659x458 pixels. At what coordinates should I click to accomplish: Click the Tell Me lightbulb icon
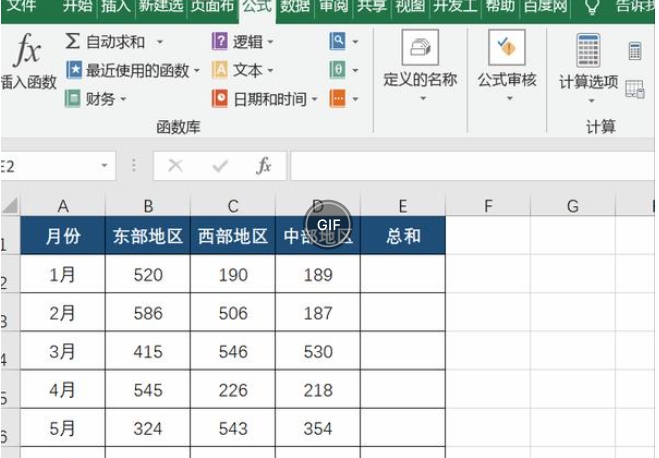pos(592,7)
